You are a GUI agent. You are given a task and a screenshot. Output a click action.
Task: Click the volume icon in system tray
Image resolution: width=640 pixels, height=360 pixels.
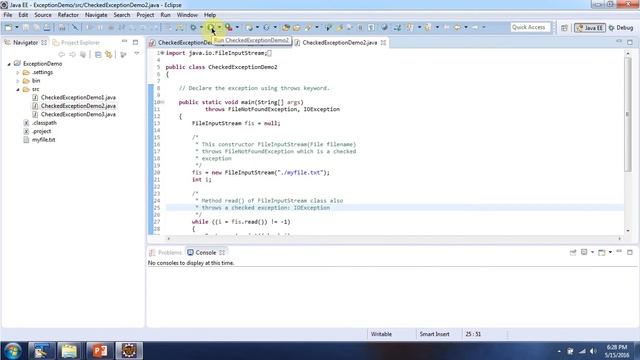(593, 351)
